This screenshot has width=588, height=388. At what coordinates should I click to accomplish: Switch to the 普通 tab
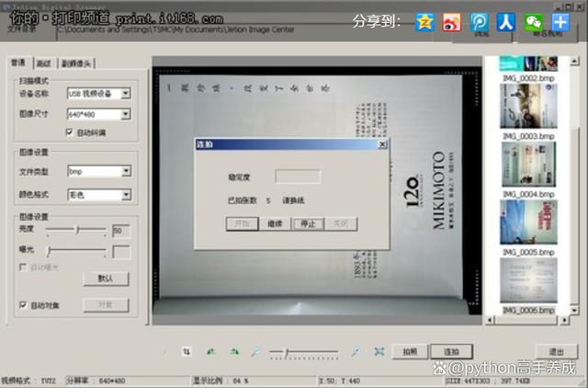click(x=18, y=63)
